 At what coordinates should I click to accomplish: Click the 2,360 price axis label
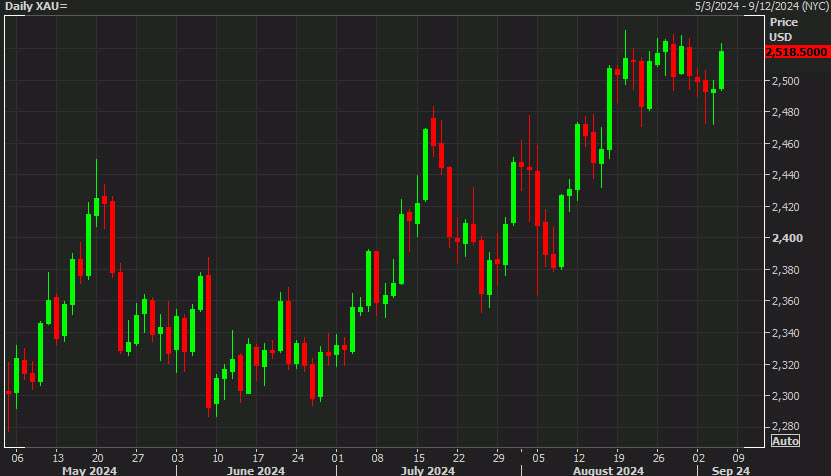point(786,301)
